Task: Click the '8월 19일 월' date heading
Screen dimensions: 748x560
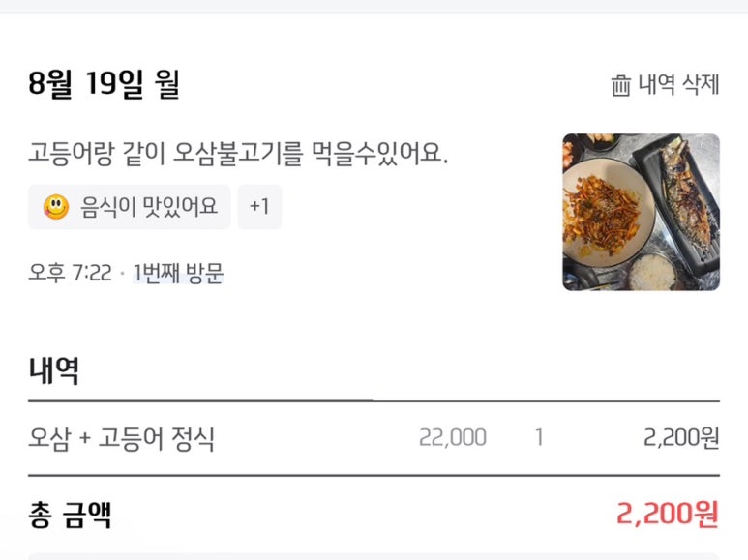Action: (105, 85)
